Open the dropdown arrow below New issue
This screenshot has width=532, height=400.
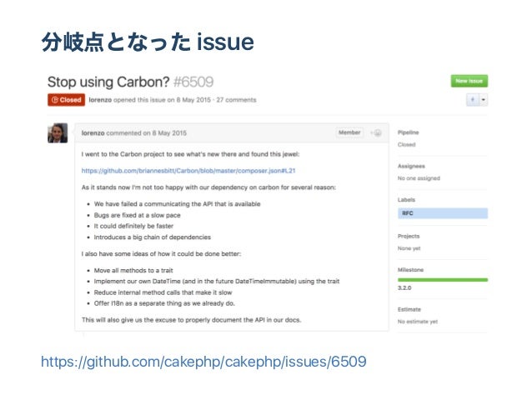coord(484,100)
